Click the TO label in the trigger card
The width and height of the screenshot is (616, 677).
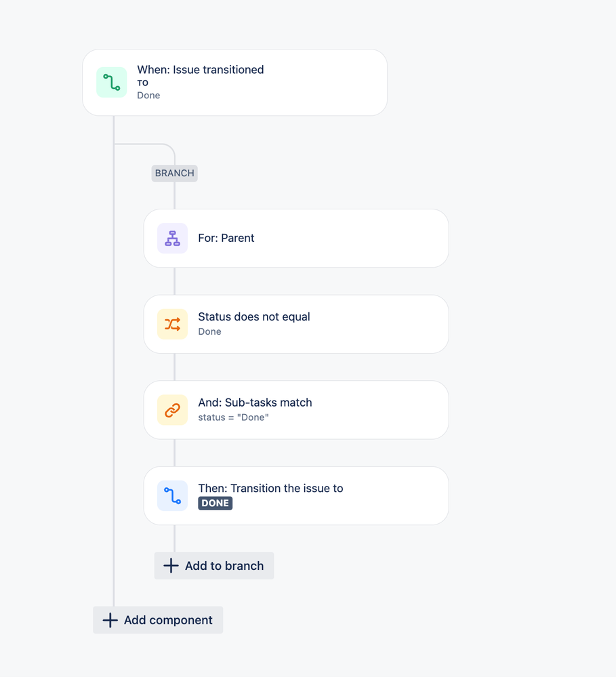pos(142,83)
